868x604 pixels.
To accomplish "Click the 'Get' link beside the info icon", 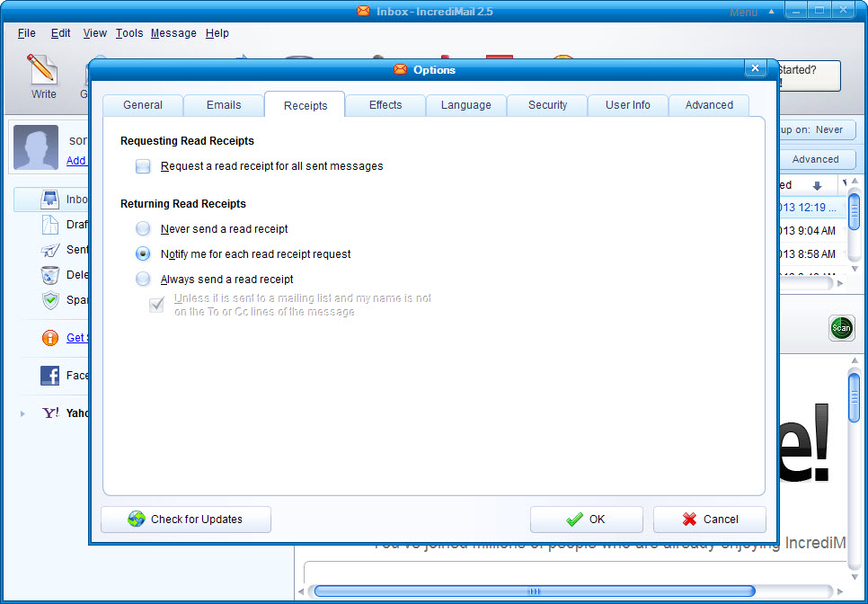I will click(x=75, y=338).
